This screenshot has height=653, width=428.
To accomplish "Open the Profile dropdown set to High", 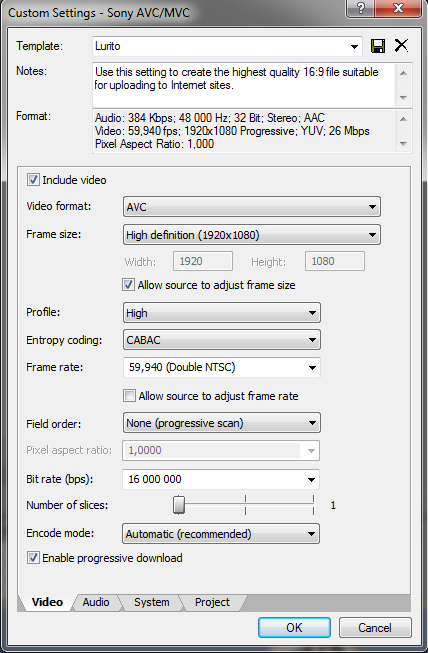I will tap(221, 313).
